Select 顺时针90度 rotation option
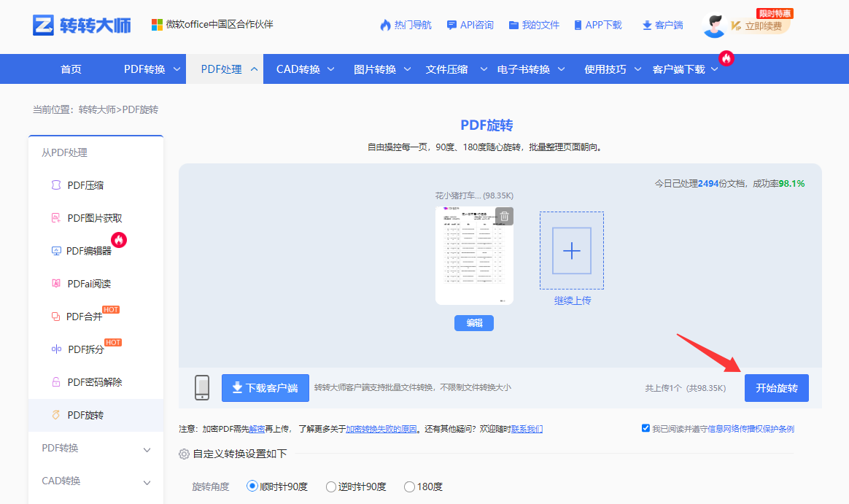The image size is (849, 504). pyautogui.click(x=252, y=486)
